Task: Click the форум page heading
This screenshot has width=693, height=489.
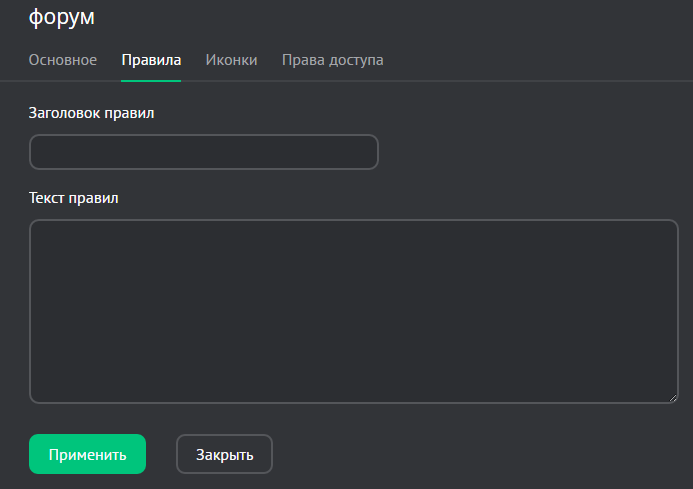Action: 68,17
